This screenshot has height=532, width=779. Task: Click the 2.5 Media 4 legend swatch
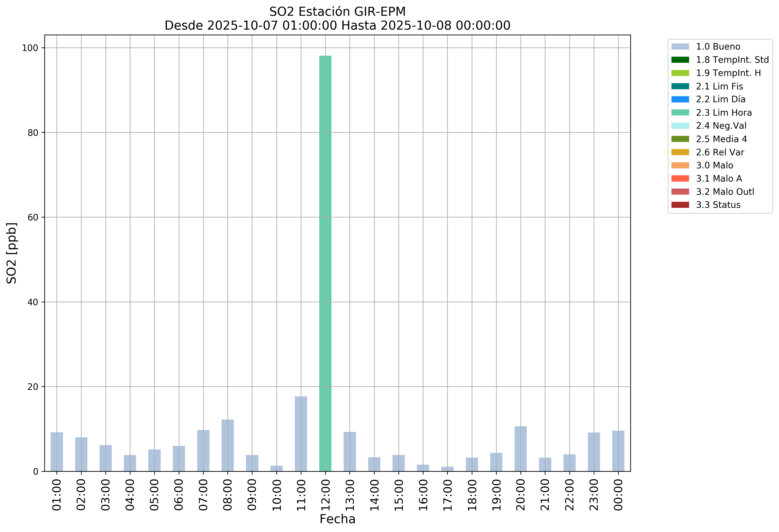680,139
